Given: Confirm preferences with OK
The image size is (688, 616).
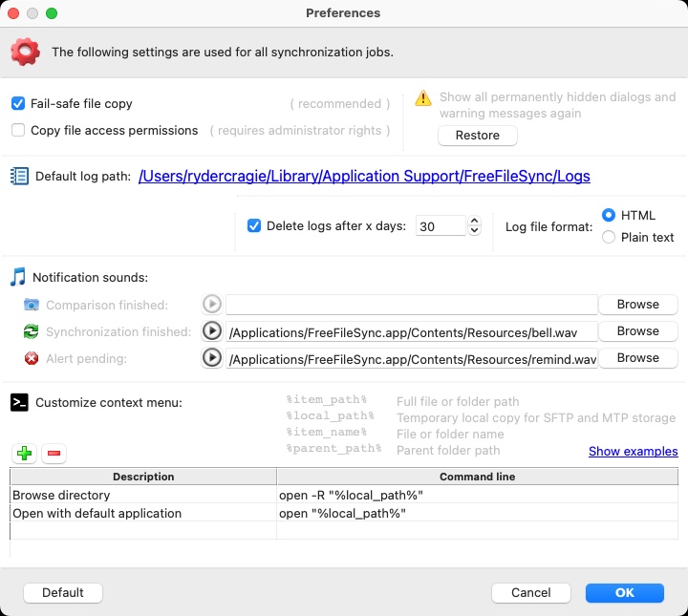Looking at the screenshot, I should [x=624, y=593].
